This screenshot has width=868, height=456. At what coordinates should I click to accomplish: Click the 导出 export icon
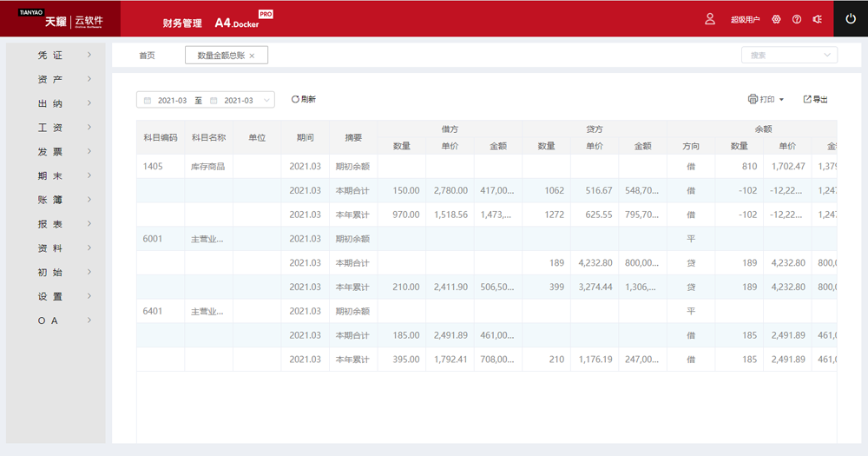tap(807, 100)
